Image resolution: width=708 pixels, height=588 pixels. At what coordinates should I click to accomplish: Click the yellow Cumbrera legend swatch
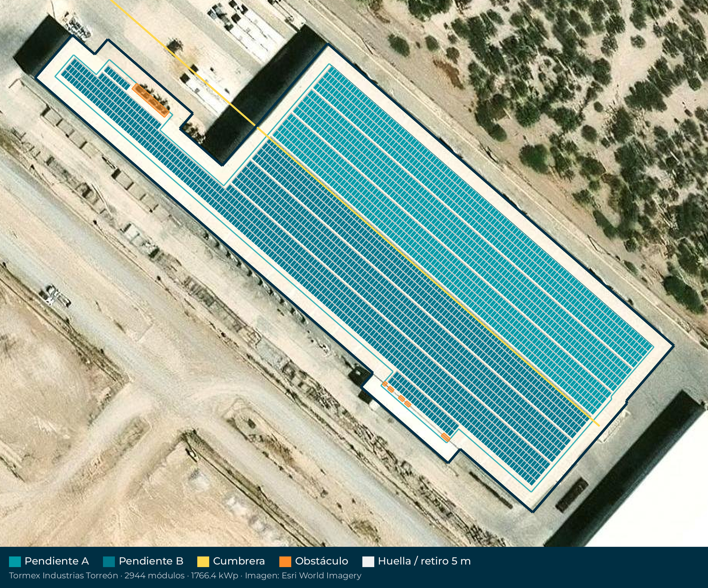pyautogui.click(x=203, y=562)
